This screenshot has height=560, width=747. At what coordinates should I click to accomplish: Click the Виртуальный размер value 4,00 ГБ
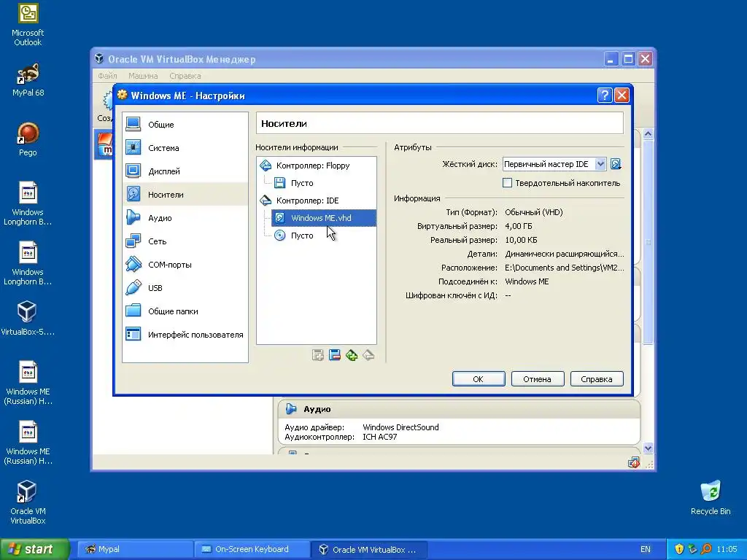click(x=519, y=226)
